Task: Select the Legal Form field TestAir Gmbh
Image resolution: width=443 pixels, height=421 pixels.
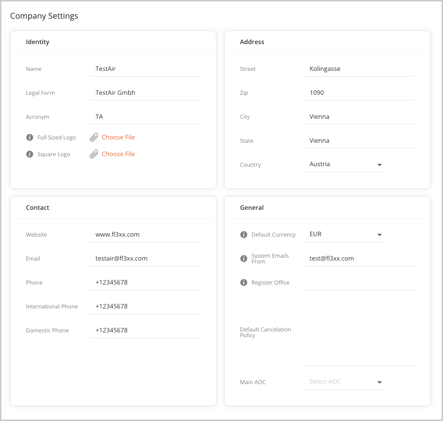Action: (145, 93)
